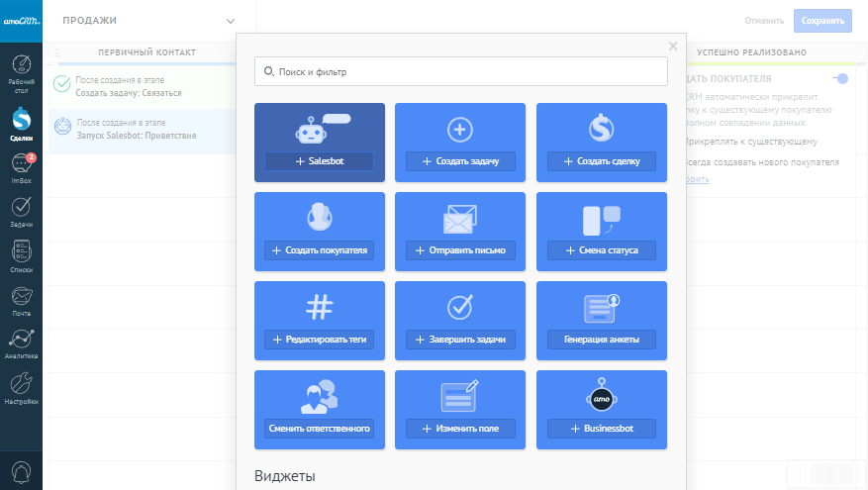Open Аналитика section in sidebar

point(21,343)
